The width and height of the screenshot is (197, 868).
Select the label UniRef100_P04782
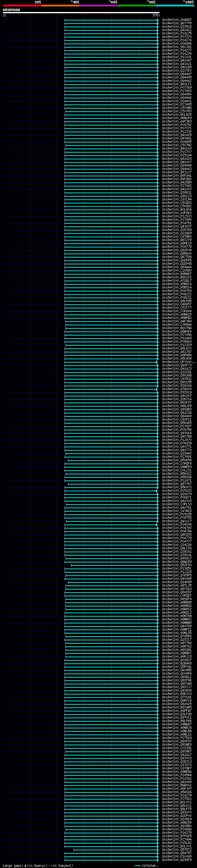177,125
